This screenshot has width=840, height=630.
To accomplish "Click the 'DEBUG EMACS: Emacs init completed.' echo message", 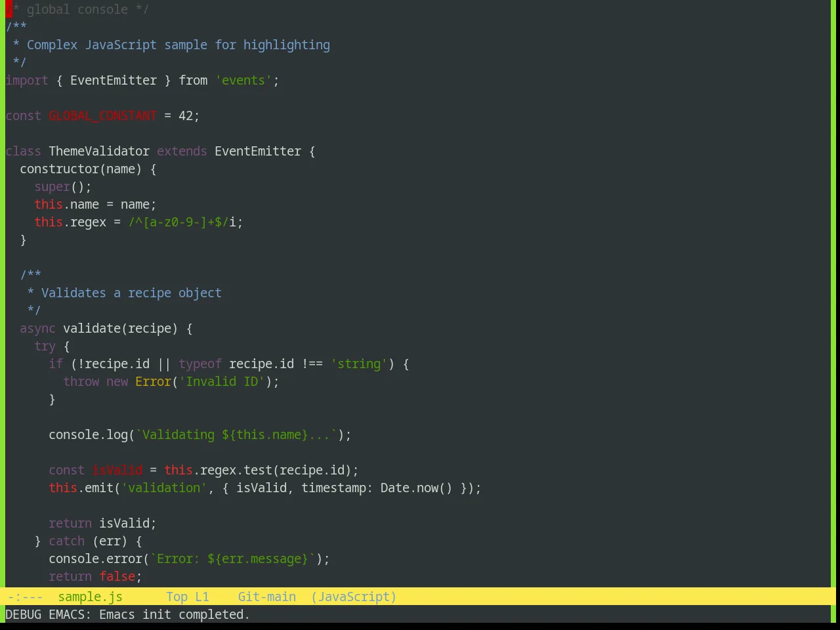I will 127,614.
